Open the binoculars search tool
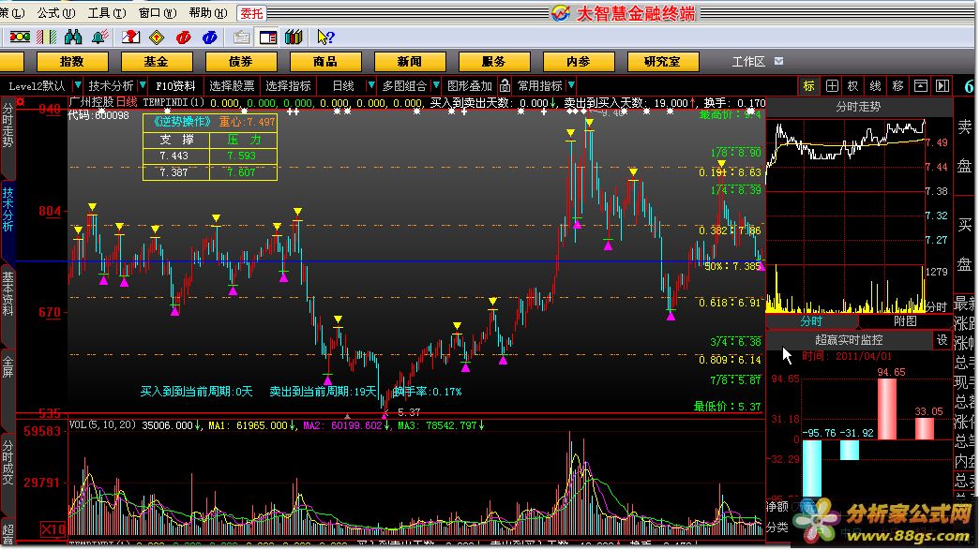980x550 pixels. click(x=73, y=37)
